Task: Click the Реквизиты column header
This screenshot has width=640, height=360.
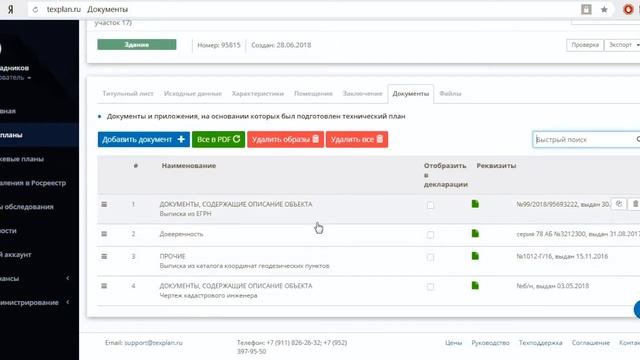Action: click(496, 165)
